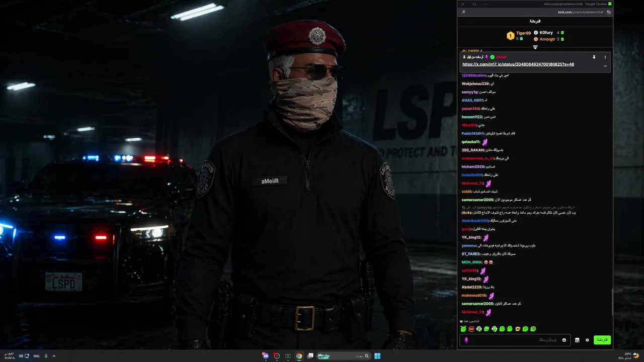Image resolution: width=644 pixels, height=362 pixels.
Task: Click username samyy1q in chat
Action: 469,92
